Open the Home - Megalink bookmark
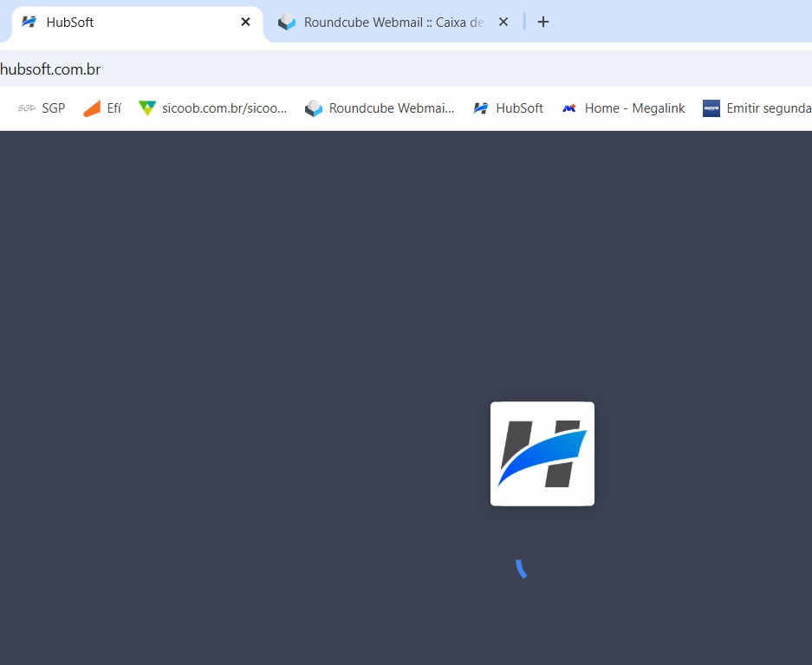 click(x=623, y=108)
